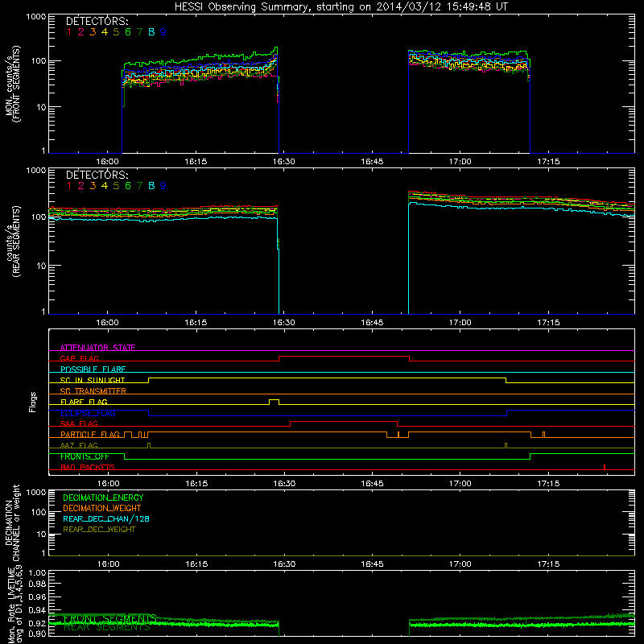This screenshot has width=644, height=644.
Task: Select the PARTICLE_FLAG label
Action: click(90, 434)
